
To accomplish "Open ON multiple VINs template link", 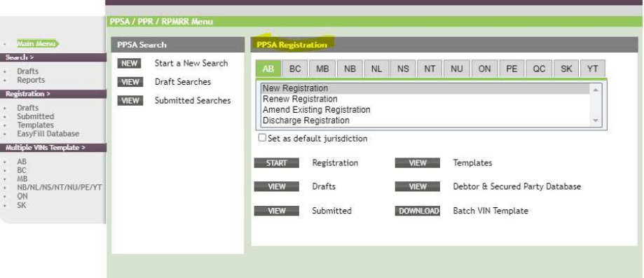I will click(22, 196).
